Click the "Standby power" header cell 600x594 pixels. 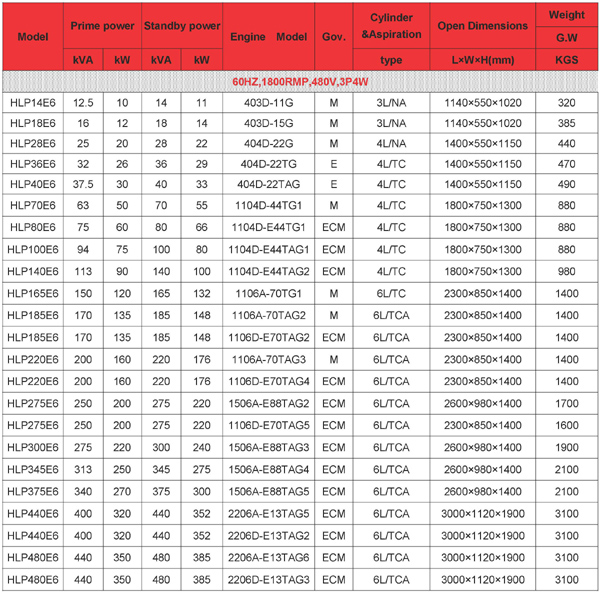click(182, 26)
